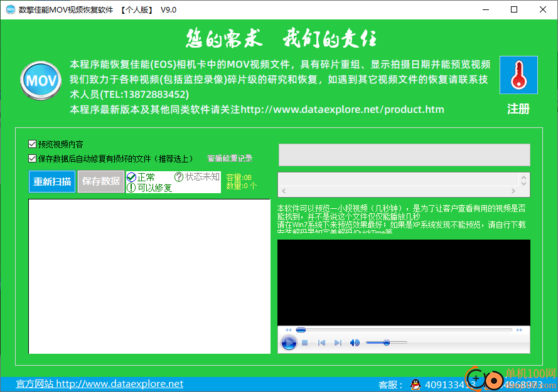
Task: Click the 容量:0B capacity text
Action: click(x=239, y=177)
